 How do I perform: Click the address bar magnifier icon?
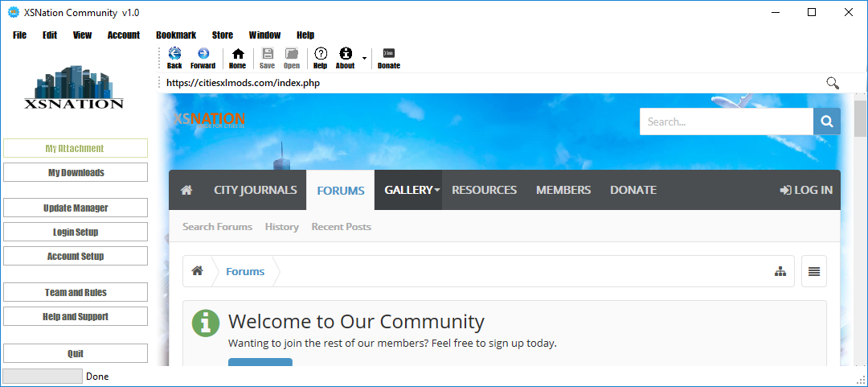pos(833,83)
